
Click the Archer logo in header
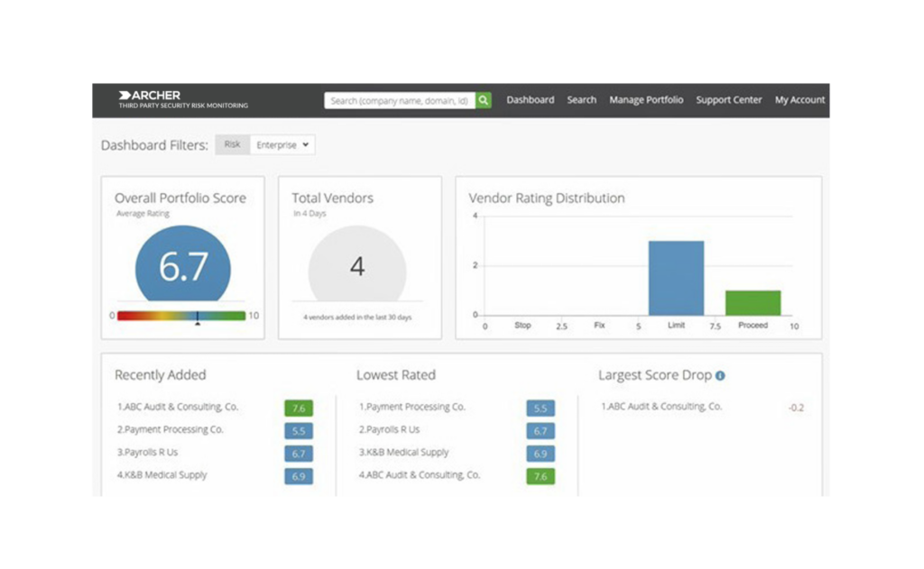(x=150, y=96)
